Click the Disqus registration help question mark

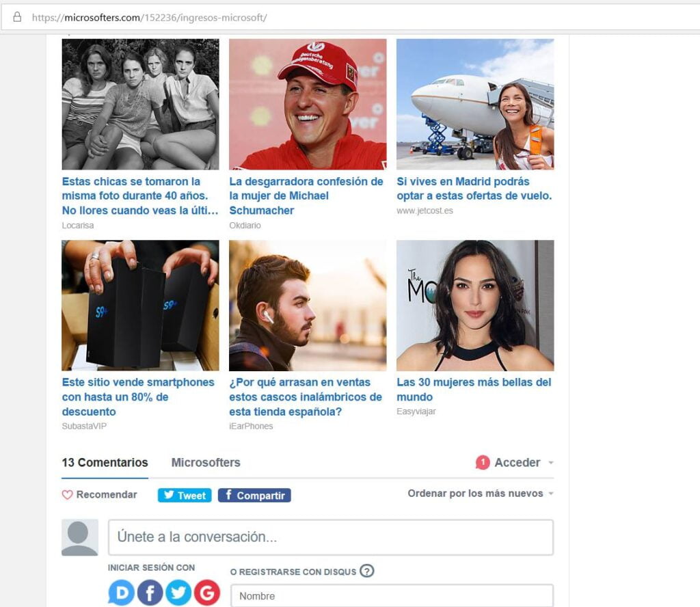pyautogui.click(x=367, y=571)
